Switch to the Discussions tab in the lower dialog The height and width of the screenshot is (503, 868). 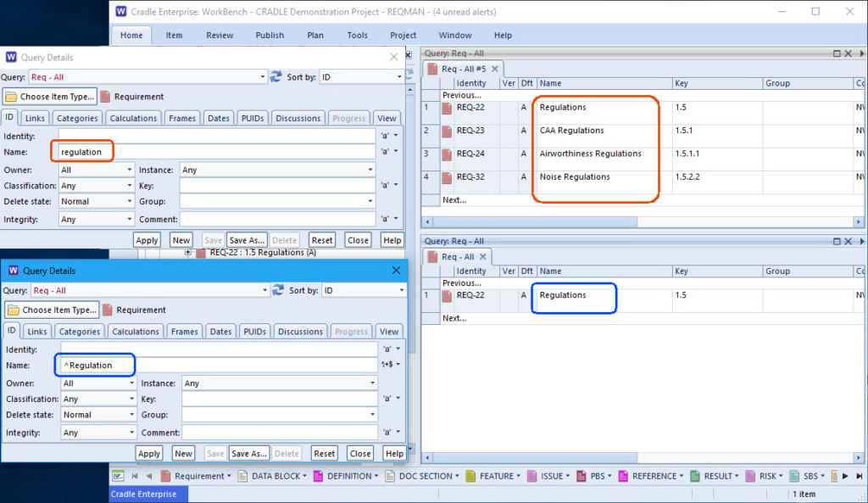(x=301, y=333)
